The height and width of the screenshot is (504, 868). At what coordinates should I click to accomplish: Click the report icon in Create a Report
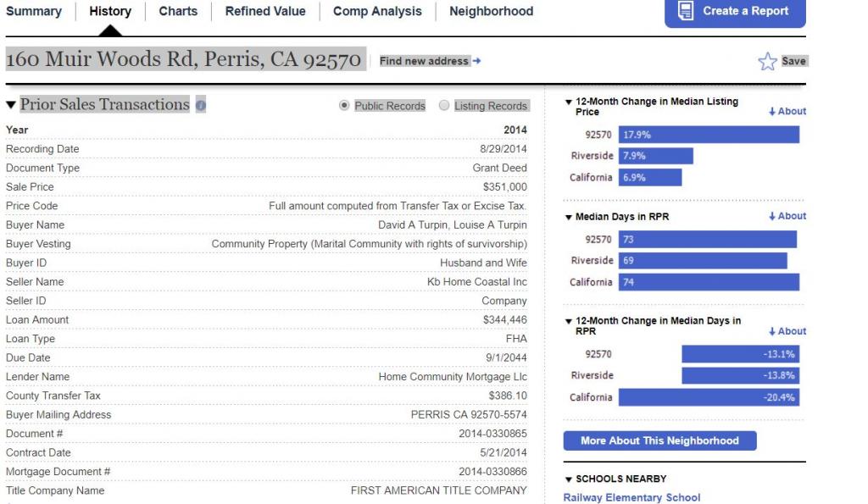[x=686, y=11]
